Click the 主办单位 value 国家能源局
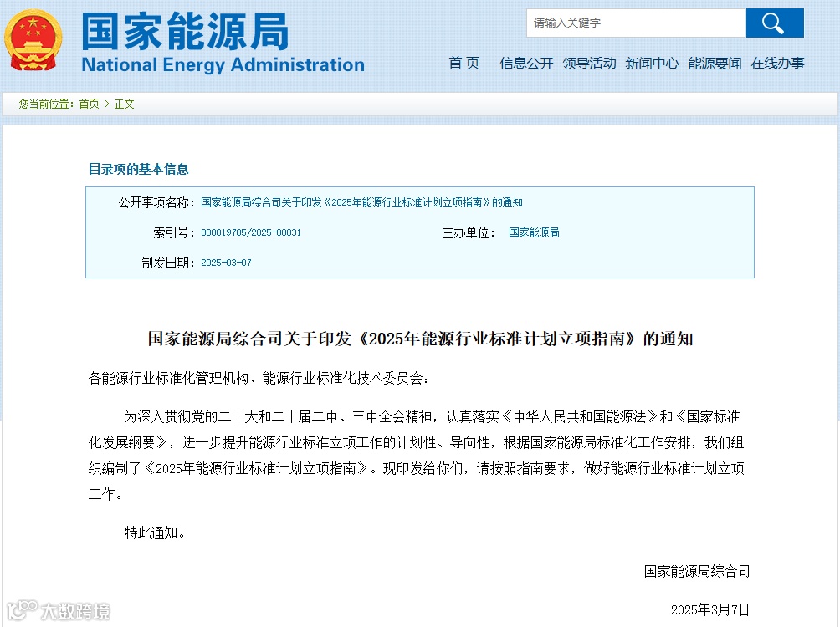Image resolution: width=840 pixels, height=627 pixels. pyautogui.click(x=534, y=232)
